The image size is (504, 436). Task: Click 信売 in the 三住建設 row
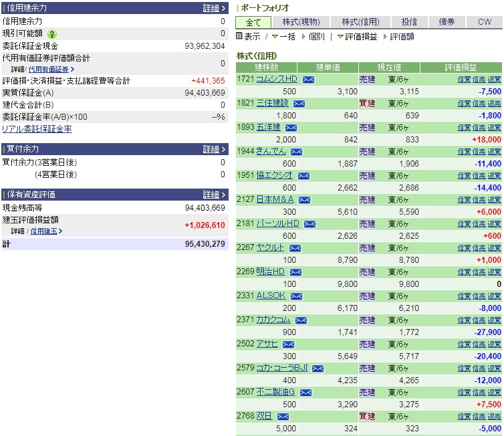479,104
